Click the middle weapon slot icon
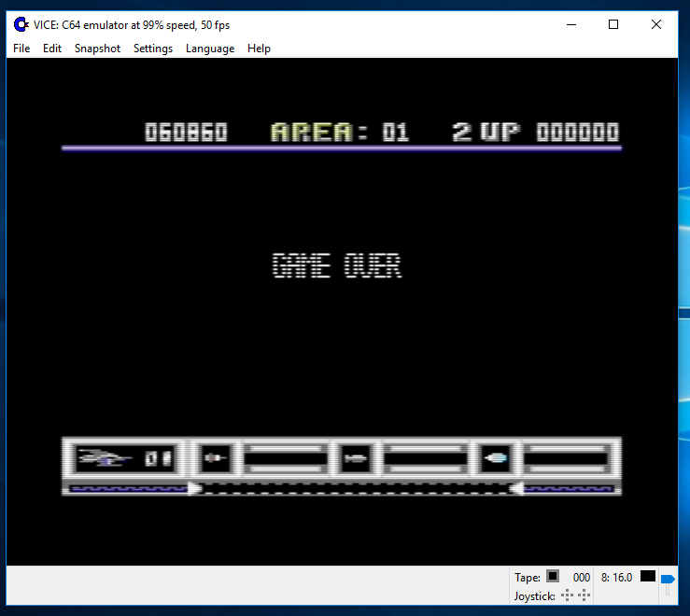This screenshot has width=690, height=616. [355, 458]
